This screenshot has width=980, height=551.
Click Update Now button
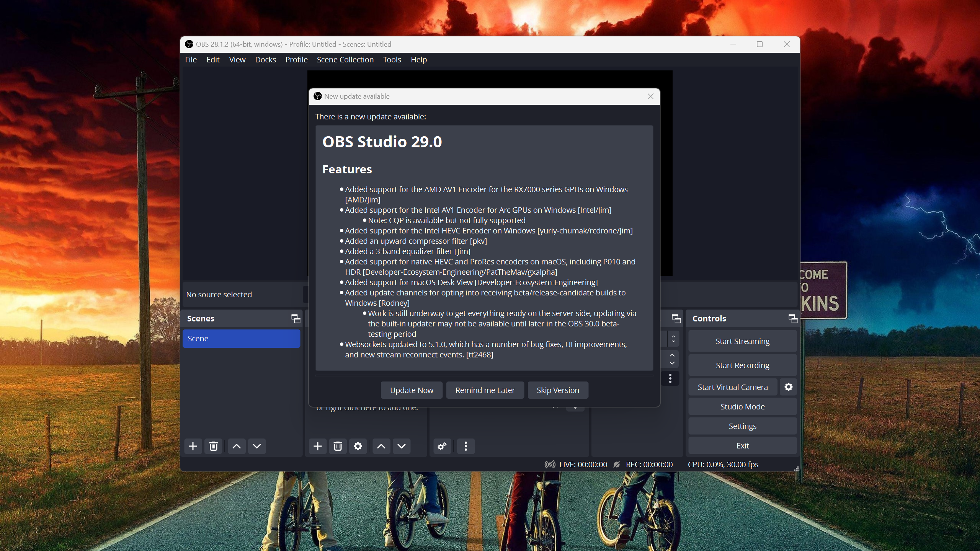[412, 390]
